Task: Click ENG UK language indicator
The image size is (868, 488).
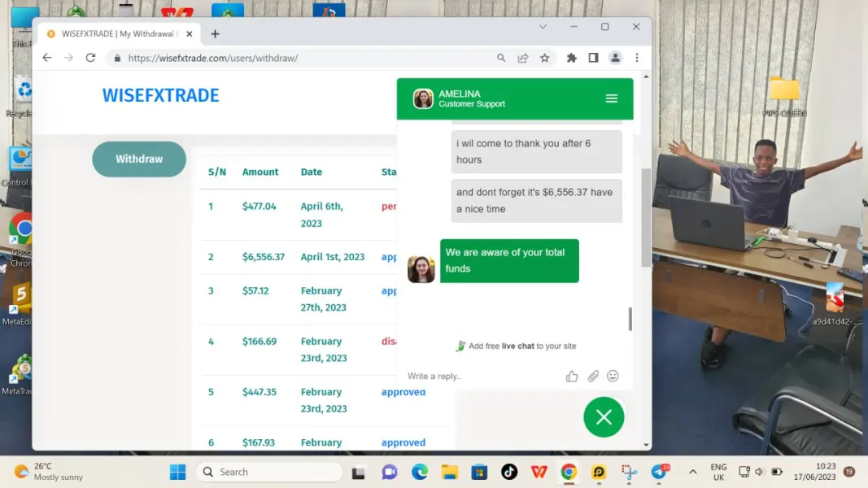Action: (718, 472)
